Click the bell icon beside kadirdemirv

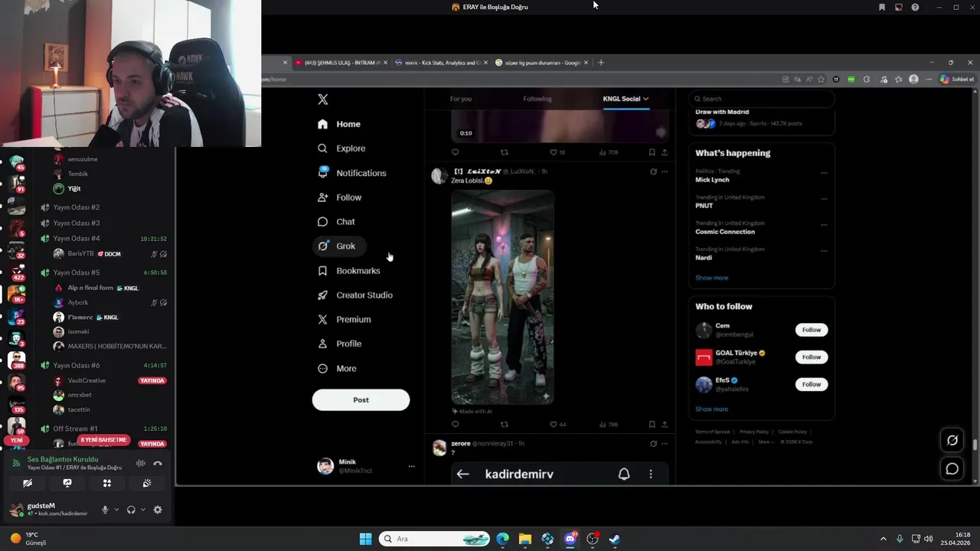(x=624, y=474)
